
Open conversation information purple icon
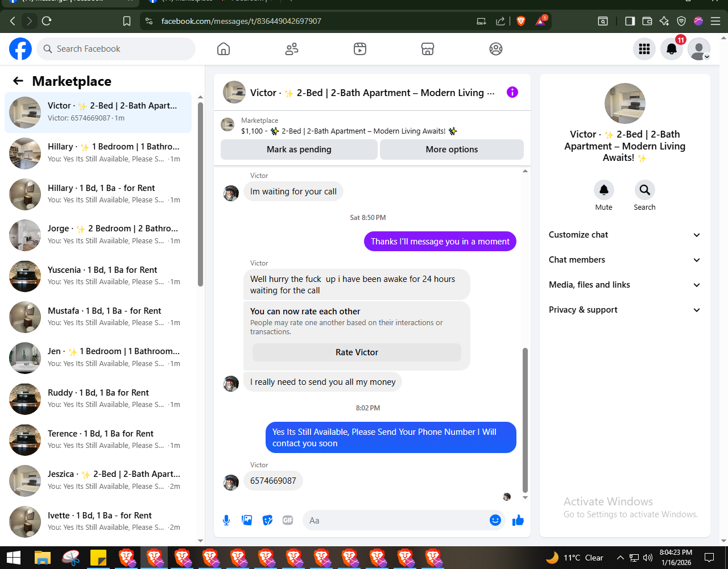tap(512, 92)
